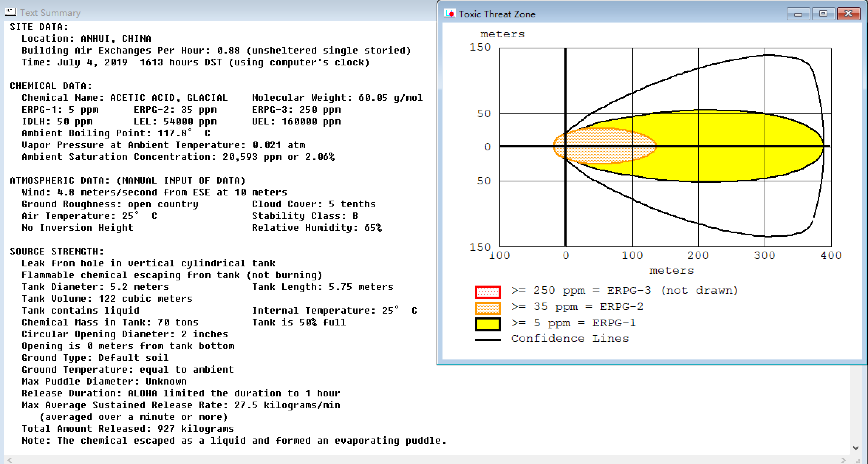The height and width of the screenshot is (464, 868).
Task: Click the SITE DATA heading text
Action: tap(39, 27)
